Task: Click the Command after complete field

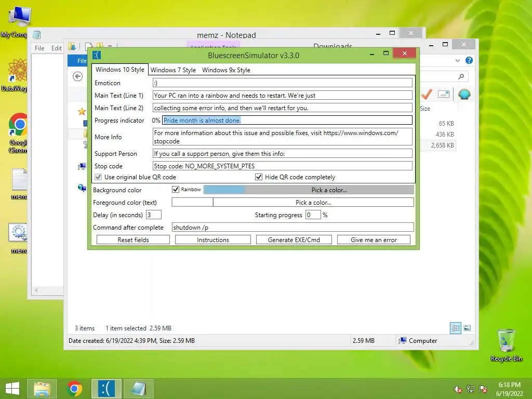Action: point(293,228)
